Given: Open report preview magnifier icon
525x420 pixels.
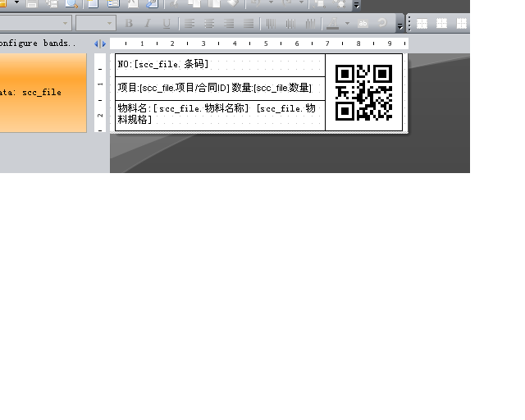Looking at the screenshot, I should [71, 3].
